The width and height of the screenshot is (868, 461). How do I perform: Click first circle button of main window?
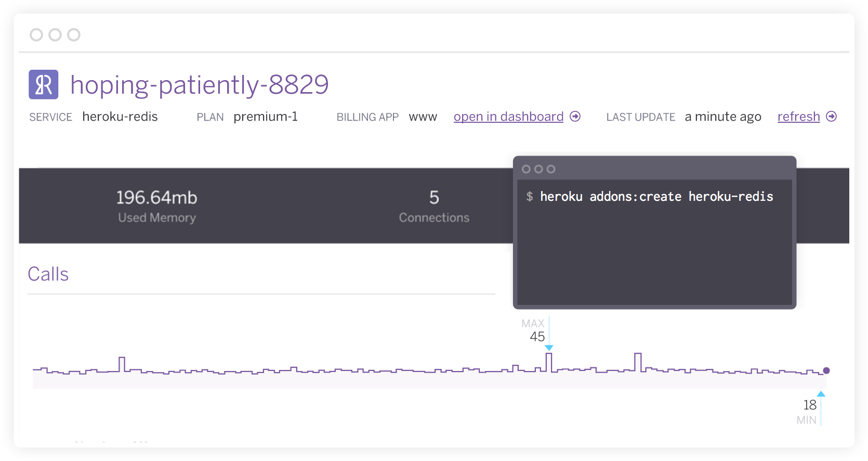click(x=36, y=35)
